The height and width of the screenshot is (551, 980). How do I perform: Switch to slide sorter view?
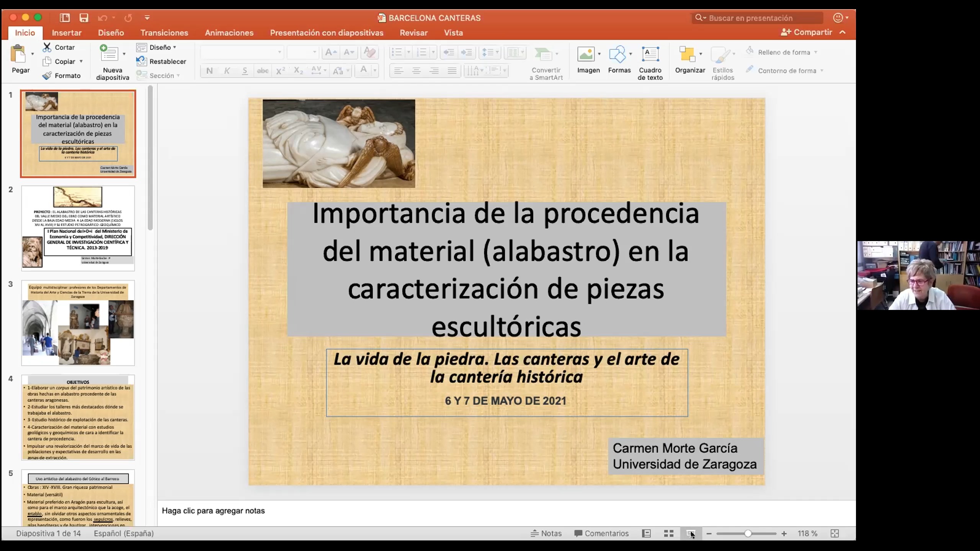[668, 533]
